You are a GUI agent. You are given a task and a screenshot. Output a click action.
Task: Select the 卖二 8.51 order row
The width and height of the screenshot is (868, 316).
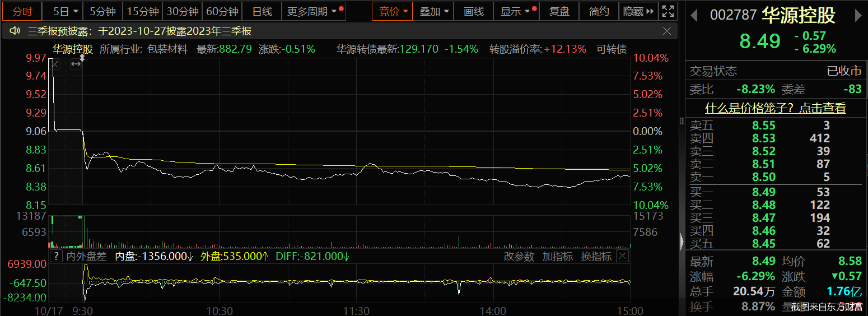[775, 164]
